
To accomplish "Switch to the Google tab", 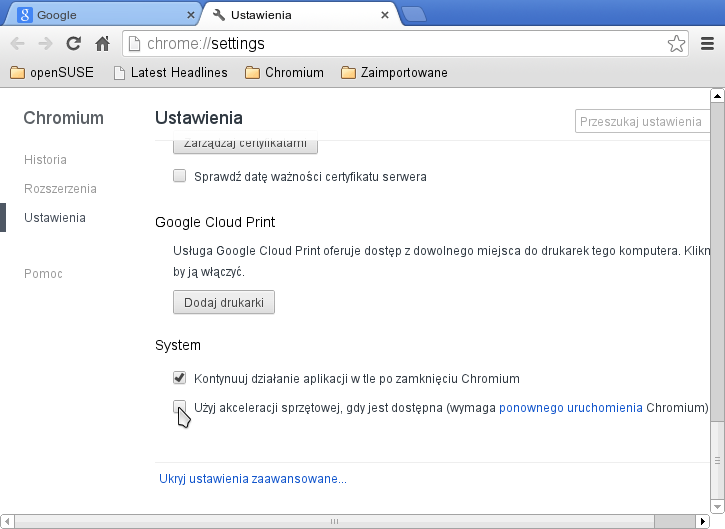I will click(100, 16).
